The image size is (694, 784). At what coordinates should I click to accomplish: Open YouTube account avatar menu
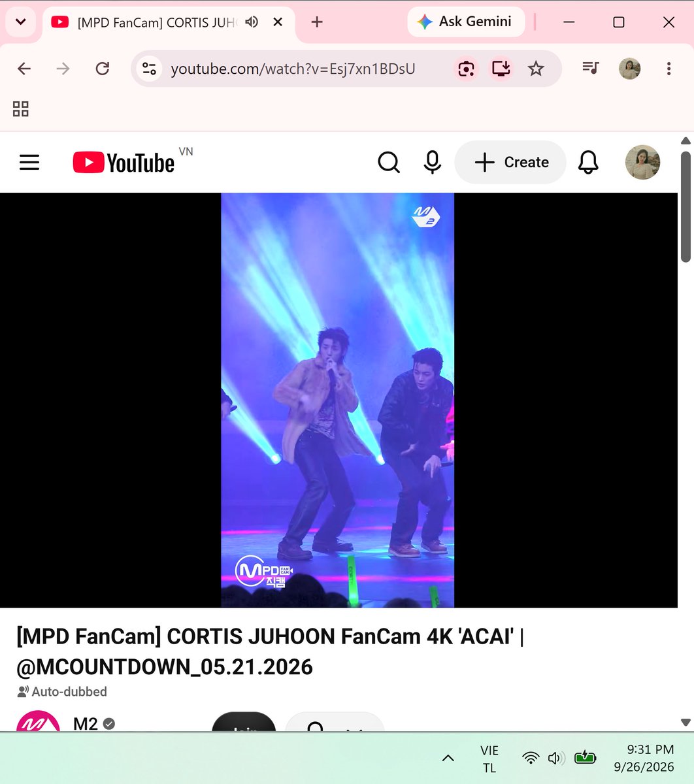(642, 162)
